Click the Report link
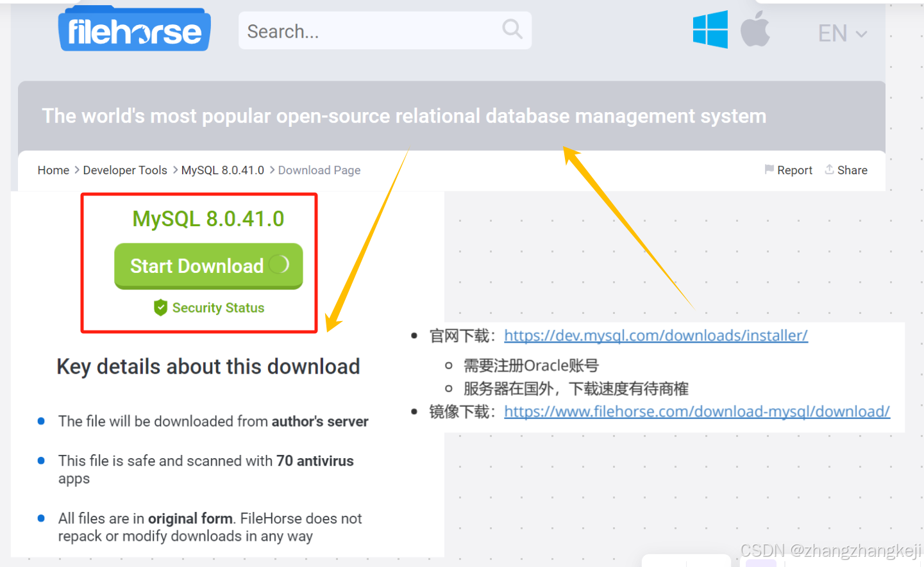The width and height of the screenshot is (924, 567). (794, 170)
